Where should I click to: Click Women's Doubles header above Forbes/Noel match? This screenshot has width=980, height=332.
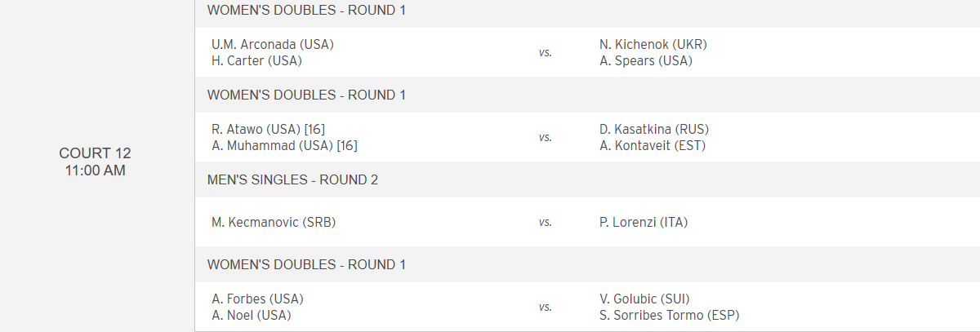[306, 264]
